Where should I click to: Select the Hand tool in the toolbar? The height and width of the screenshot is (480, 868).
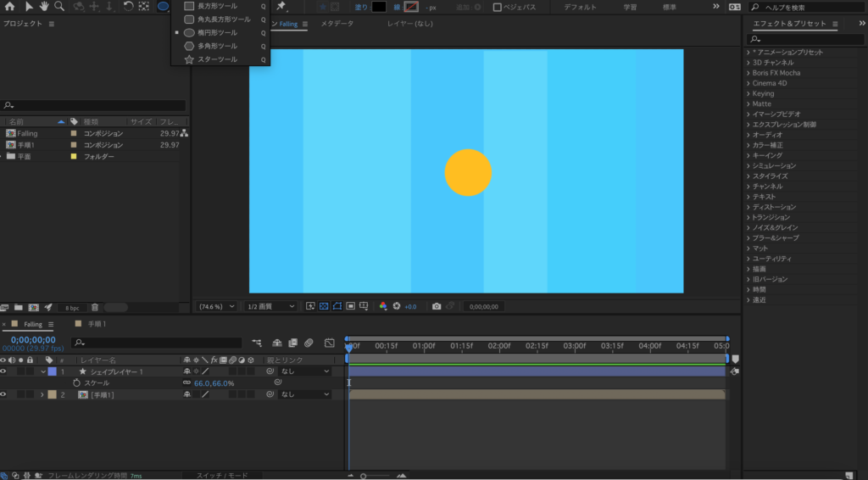43,7
